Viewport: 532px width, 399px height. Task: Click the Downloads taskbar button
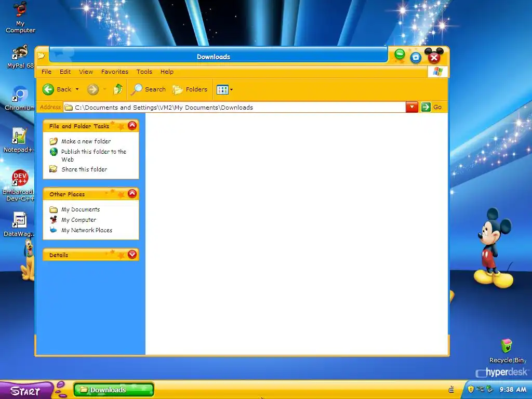click(x=114, y=390)
